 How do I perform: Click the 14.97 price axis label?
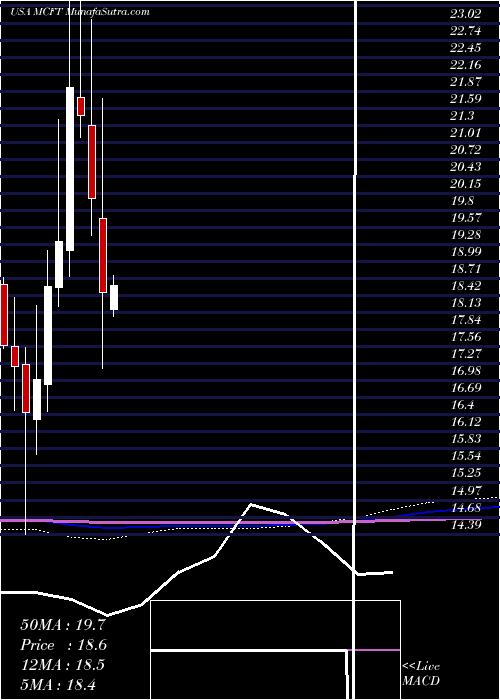(466, 490)
